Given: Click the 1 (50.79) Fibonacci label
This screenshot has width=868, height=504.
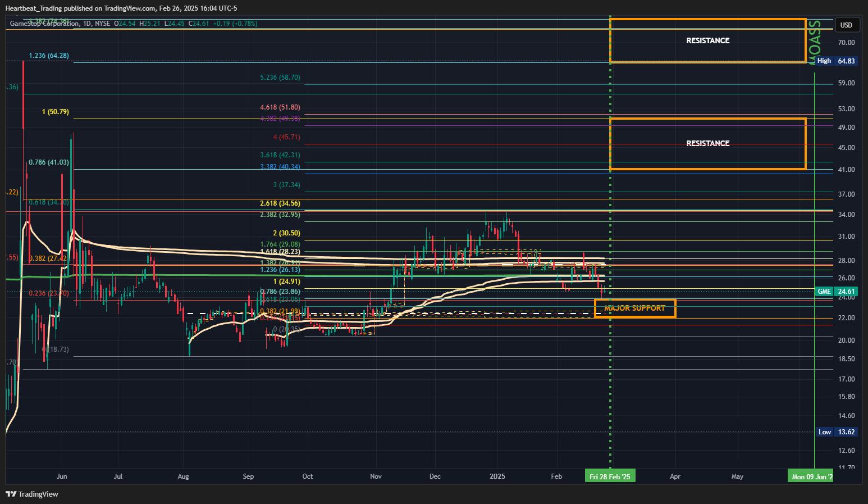Looking at the screenshot, I should click(x=56, y=112).
